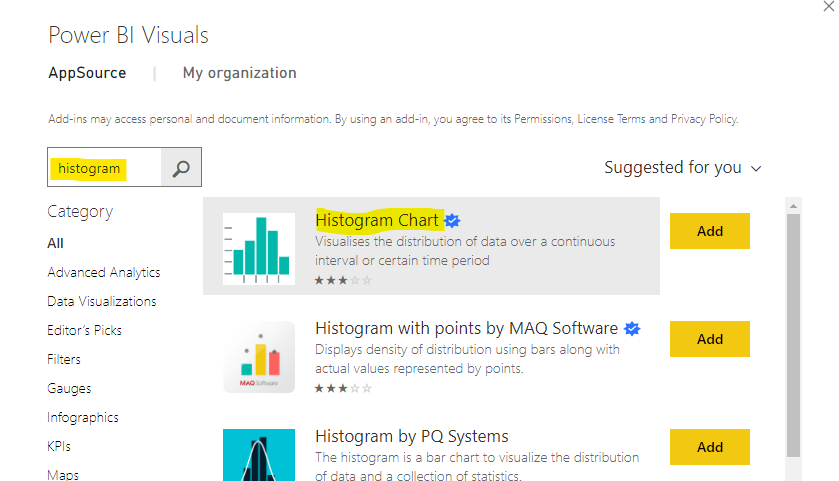Select the PQ Systems histogram icon
The width and height of the screenshot is (839, 481).
point(258,455)
